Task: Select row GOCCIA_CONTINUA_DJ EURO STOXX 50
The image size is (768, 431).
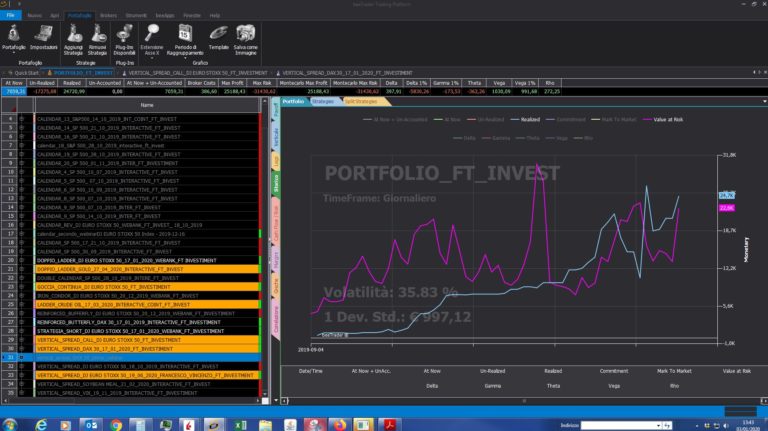Action: click(x=147, y=287)
